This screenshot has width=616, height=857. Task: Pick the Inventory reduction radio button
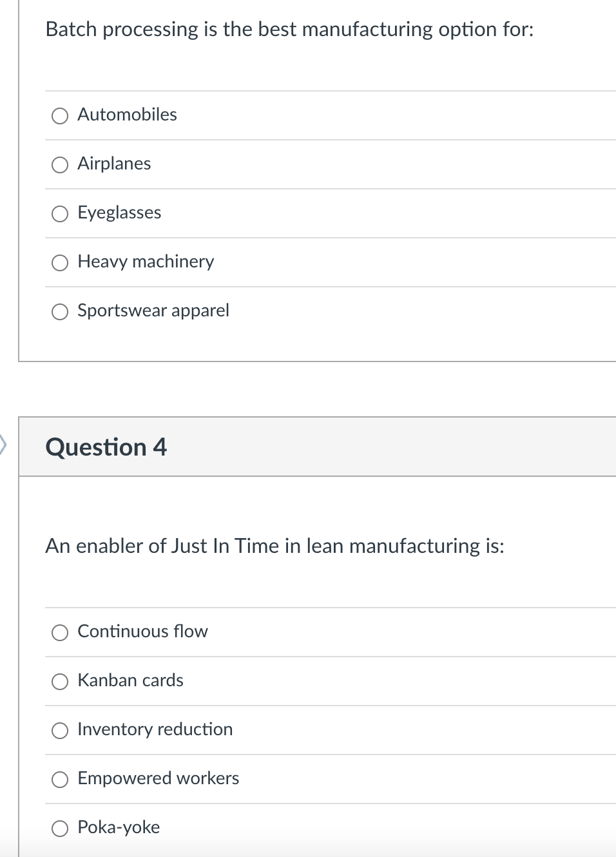coord(60,731)
